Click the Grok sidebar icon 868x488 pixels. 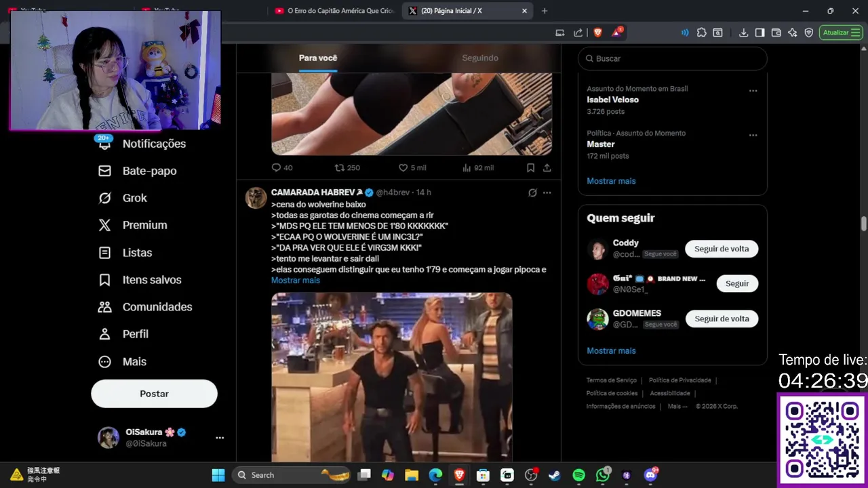(104, 198)
